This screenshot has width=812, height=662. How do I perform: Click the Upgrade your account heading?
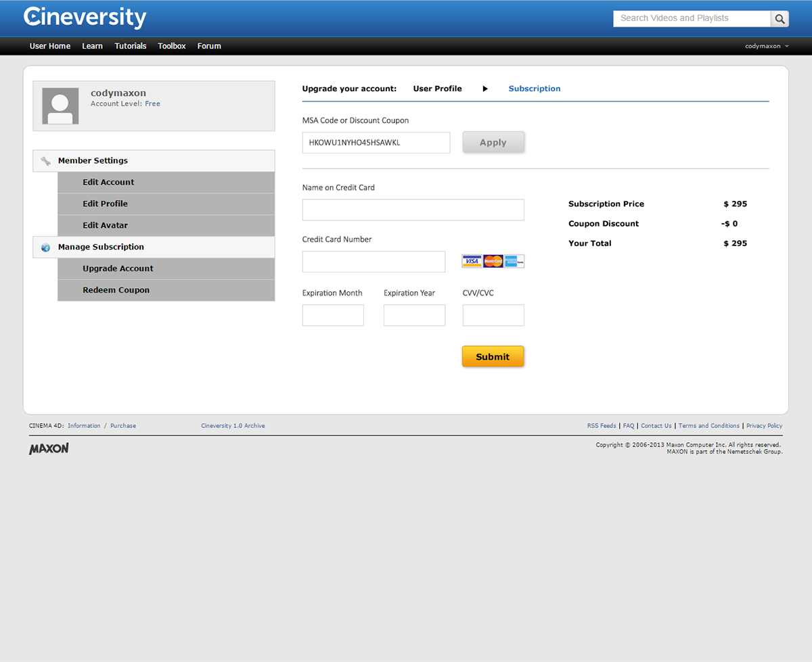pyautogui.click(x=349, y=89)
